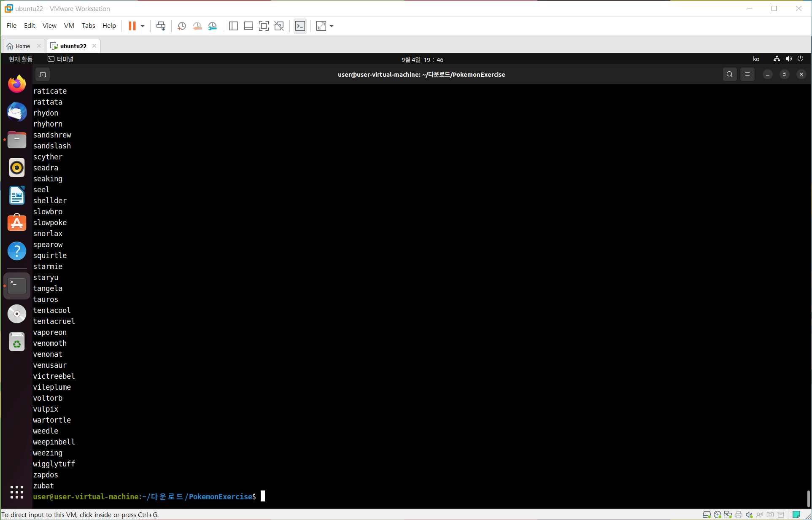Open the power options dropdown arrow
Viewport: 812px width, 520px height.
[143, 26]
